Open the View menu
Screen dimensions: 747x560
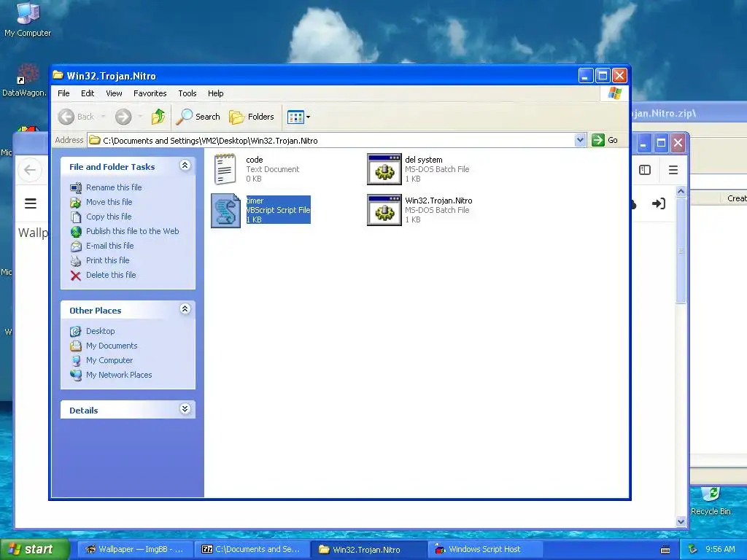tap(114, 93)
